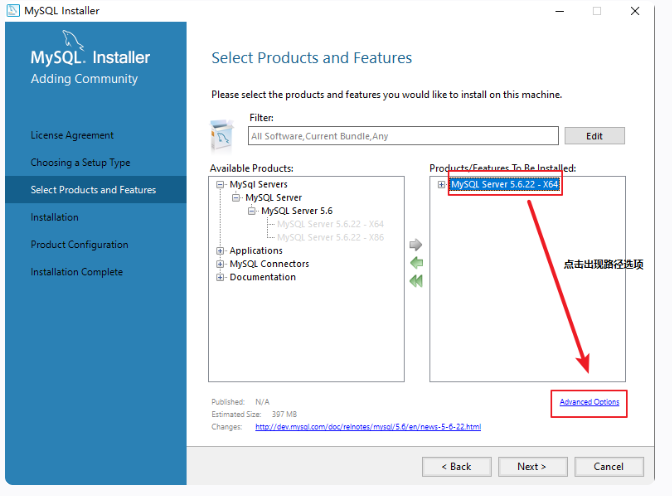Expand the Documentation tree node
The height and width of the screenshot is (496, 672).
click(220, 277)
